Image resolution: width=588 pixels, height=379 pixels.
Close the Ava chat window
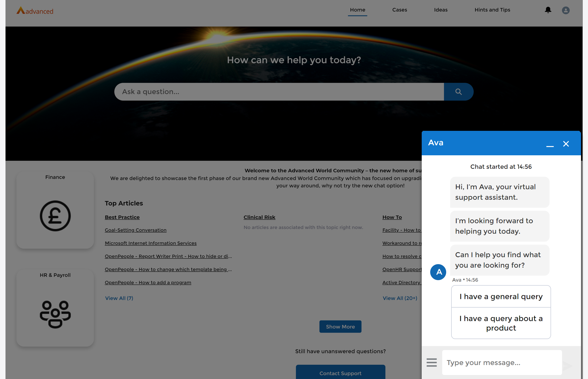[x=566, y=144]
